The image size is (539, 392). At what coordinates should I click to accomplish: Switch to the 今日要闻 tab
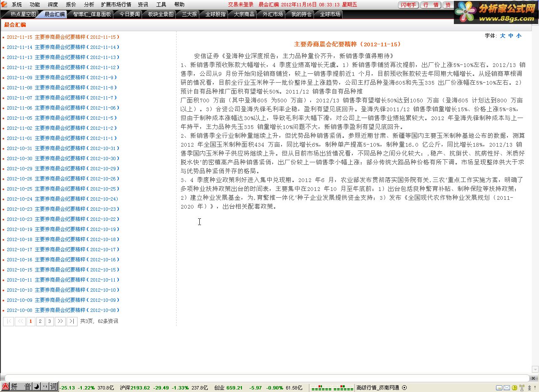click(129, 14)
